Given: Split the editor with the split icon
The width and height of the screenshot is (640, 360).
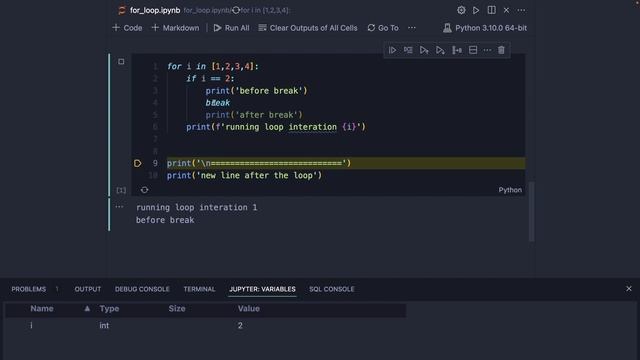Looking at the screenshot, I should tap(491, 10).
